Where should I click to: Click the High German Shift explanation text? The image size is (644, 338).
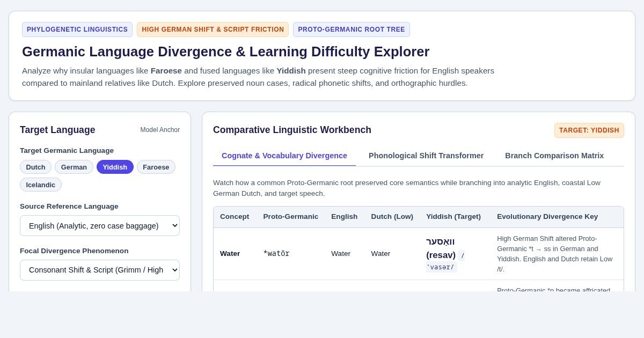555,254
